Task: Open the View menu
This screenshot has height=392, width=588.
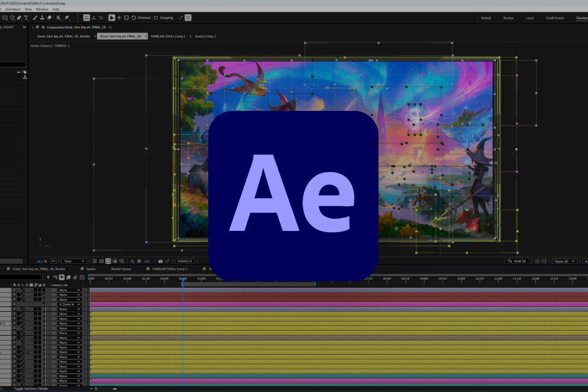Action: point(28,9)
